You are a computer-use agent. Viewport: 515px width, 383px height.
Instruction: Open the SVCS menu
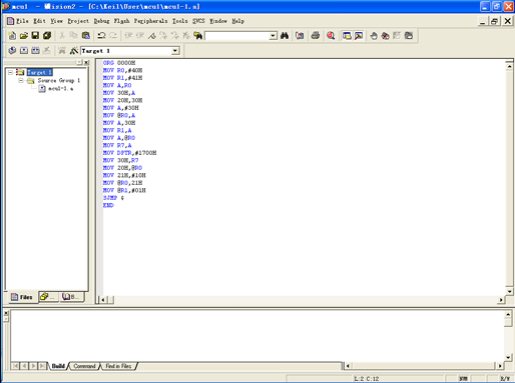[x=199, y=21]
